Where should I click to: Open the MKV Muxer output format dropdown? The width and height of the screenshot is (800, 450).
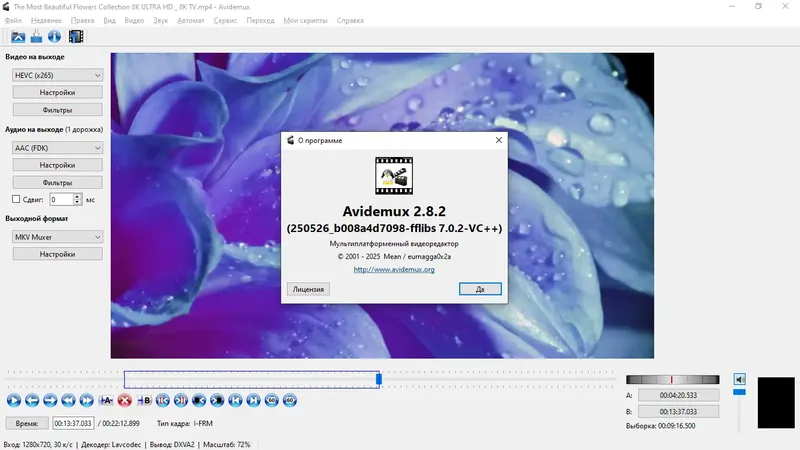click(x=57, y=237)
